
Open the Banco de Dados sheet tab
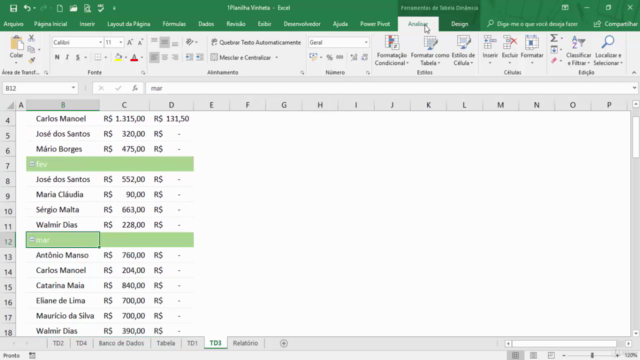[x=121, y=343]
